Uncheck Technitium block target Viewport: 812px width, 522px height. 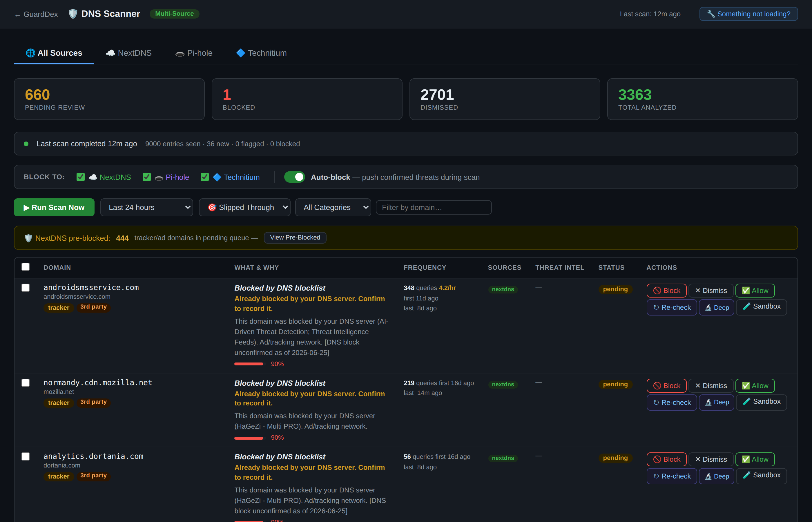204,177
